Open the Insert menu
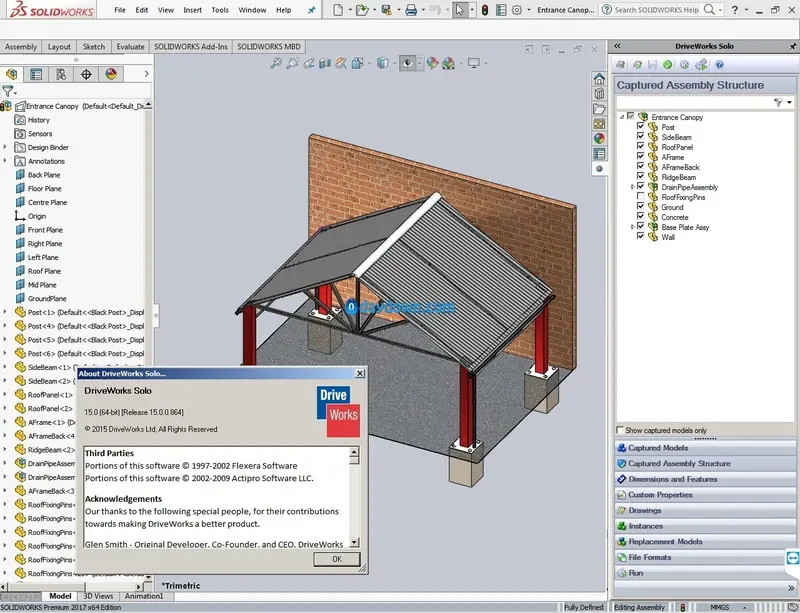800x613 pixels. click(192, 10)
